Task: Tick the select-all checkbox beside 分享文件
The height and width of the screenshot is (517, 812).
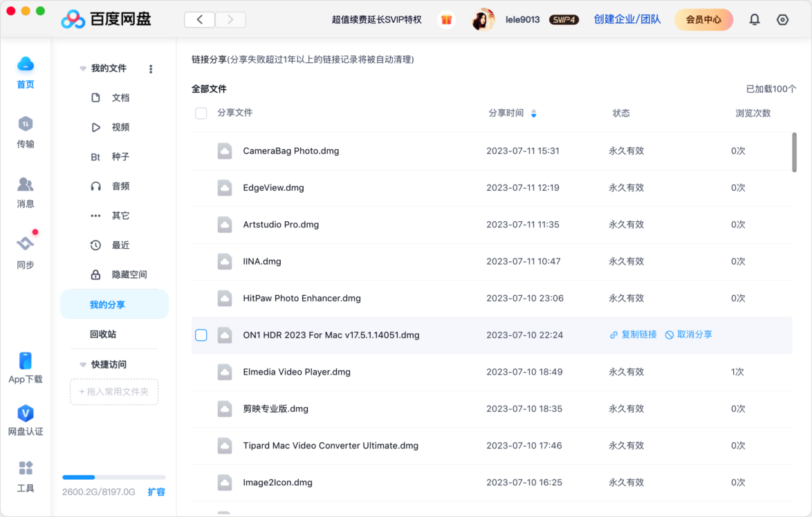Action: pos(201,113)
